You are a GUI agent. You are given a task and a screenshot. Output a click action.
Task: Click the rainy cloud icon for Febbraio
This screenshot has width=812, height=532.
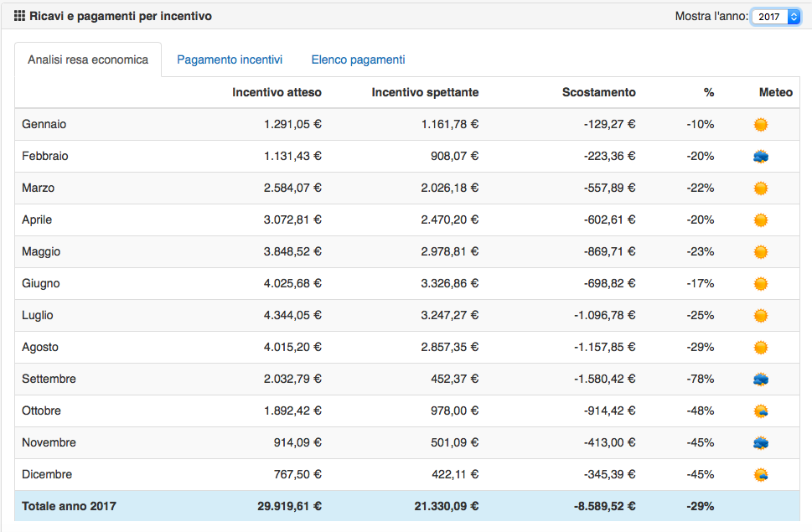click(x=760, y=157)
